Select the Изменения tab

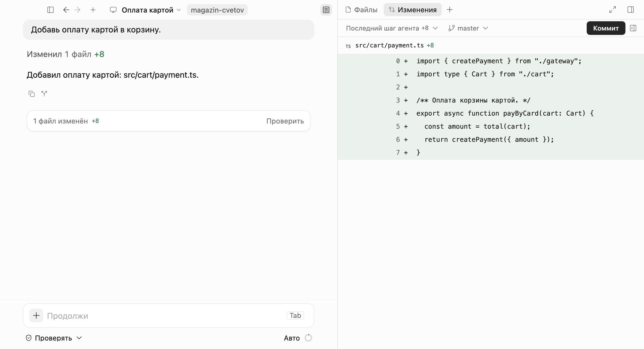413,10
